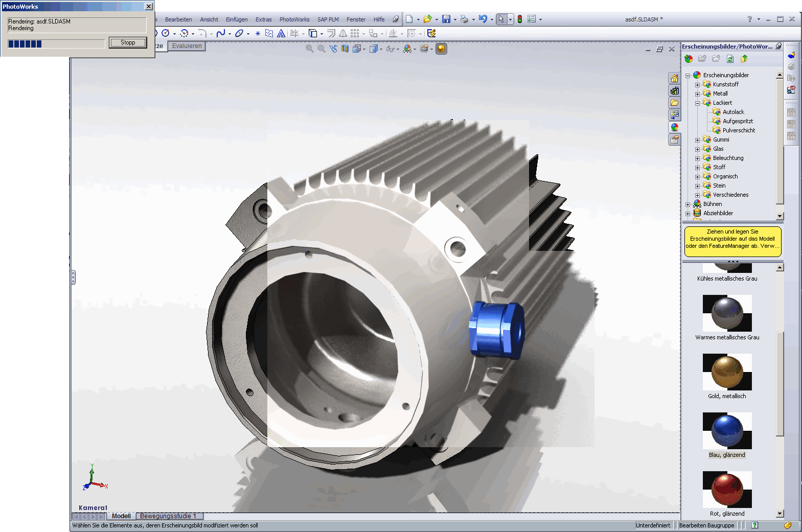This screenshot has height=532, width=802.
Task: Stop rendering with the Stopp button
Action: click(x=128, y=42)
